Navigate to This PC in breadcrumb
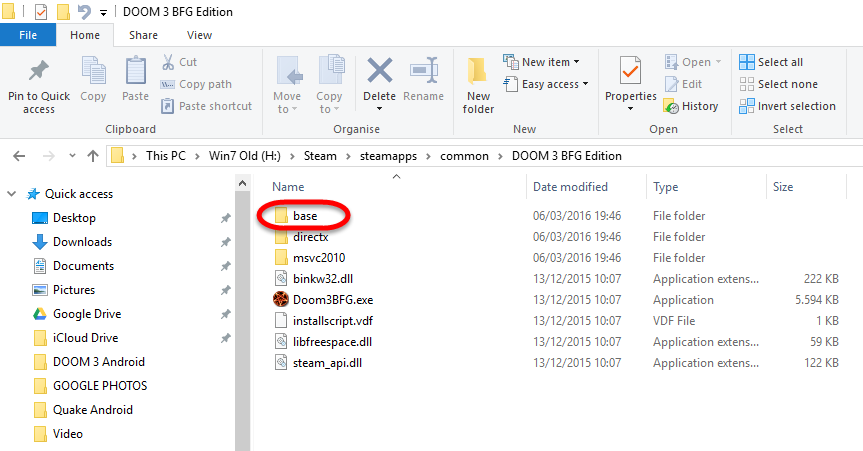Viewport: 863px width, 451px height. tap(166, 156)
